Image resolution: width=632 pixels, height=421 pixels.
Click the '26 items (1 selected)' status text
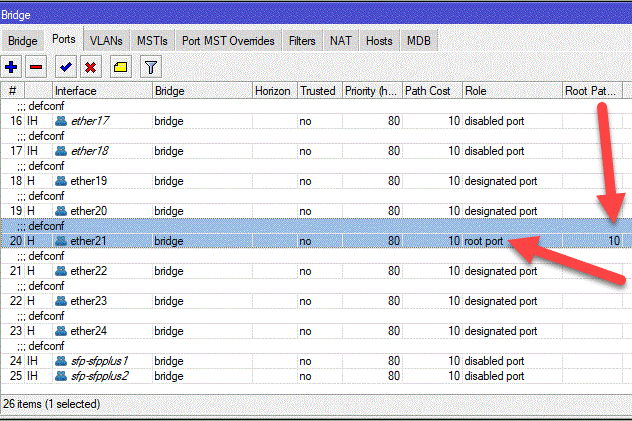(52, 404)
